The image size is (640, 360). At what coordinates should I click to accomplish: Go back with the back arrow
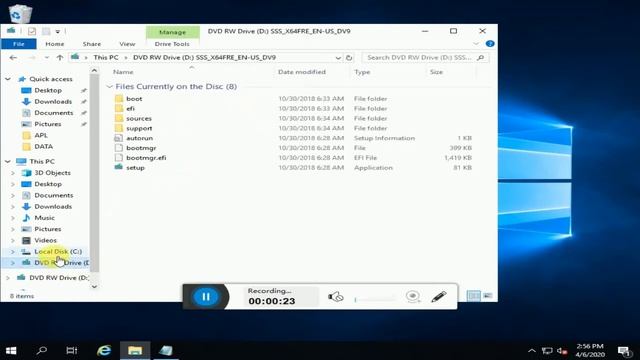13,58
